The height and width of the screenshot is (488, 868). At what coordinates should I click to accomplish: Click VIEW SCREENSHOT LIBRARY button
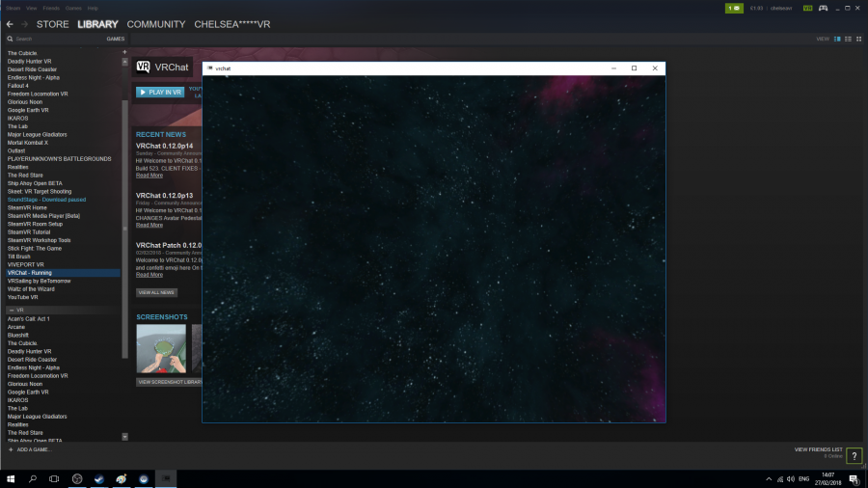[x=170, y=382]
